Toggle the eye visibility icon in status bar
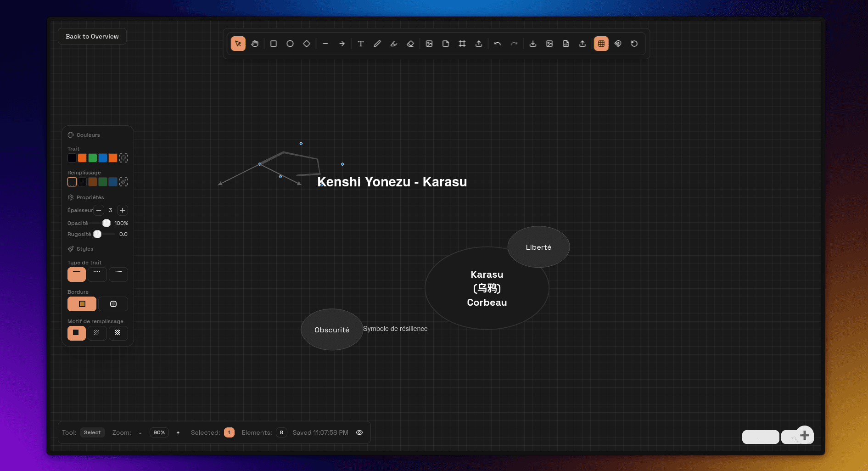The width and height of the screenshot is (868, 471). 359,432
